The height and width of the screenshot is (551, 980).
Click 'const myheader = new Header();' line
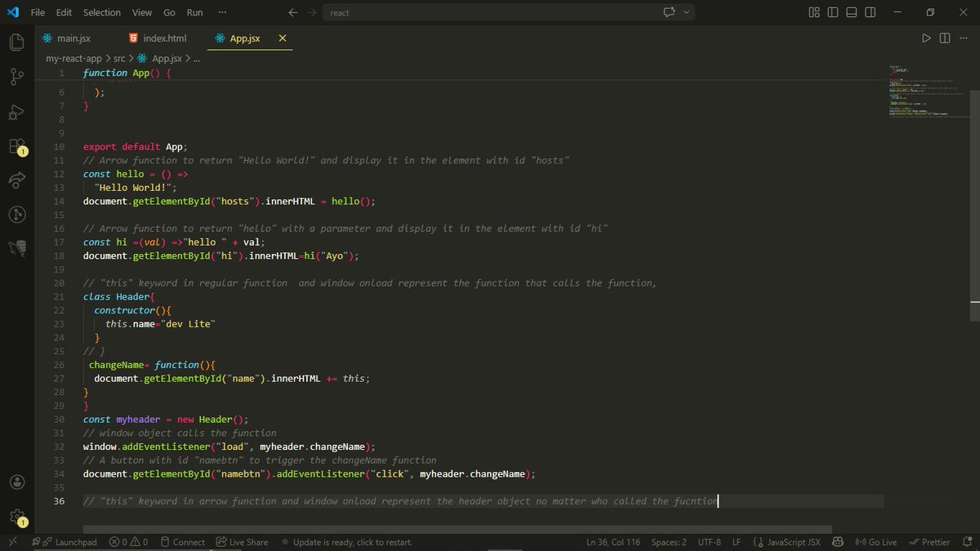click(165, 420)
